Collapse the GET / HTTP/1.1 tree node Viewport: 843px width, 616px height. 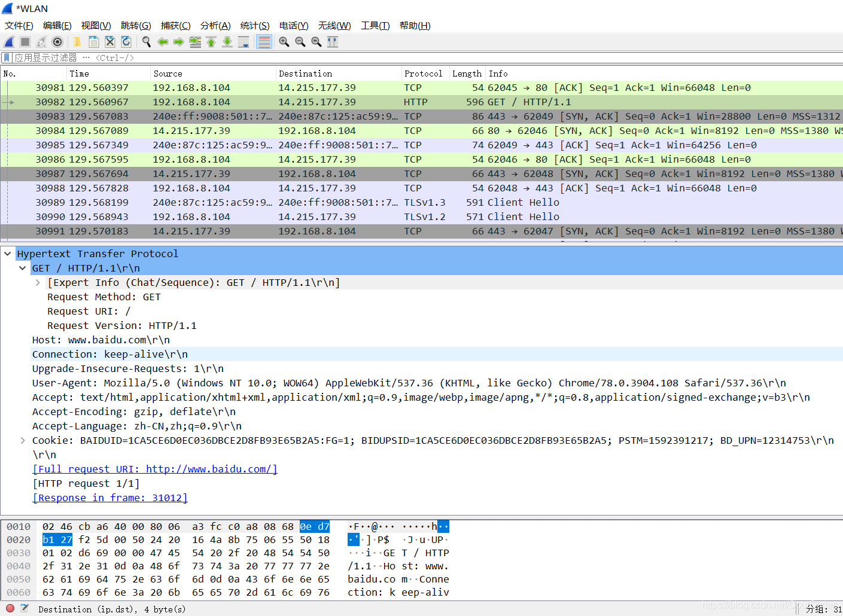tap(23, 268)
